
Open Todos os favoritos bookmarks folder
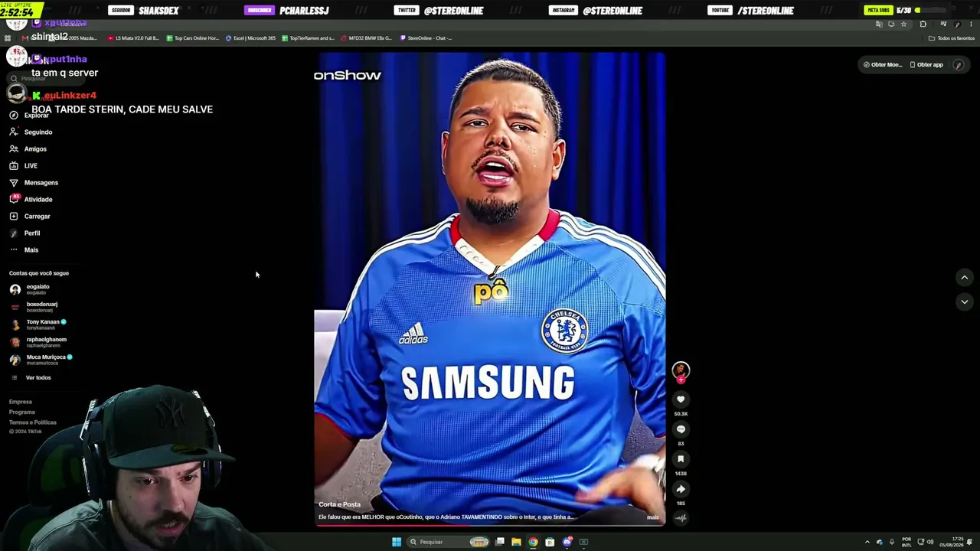(952, 38)
